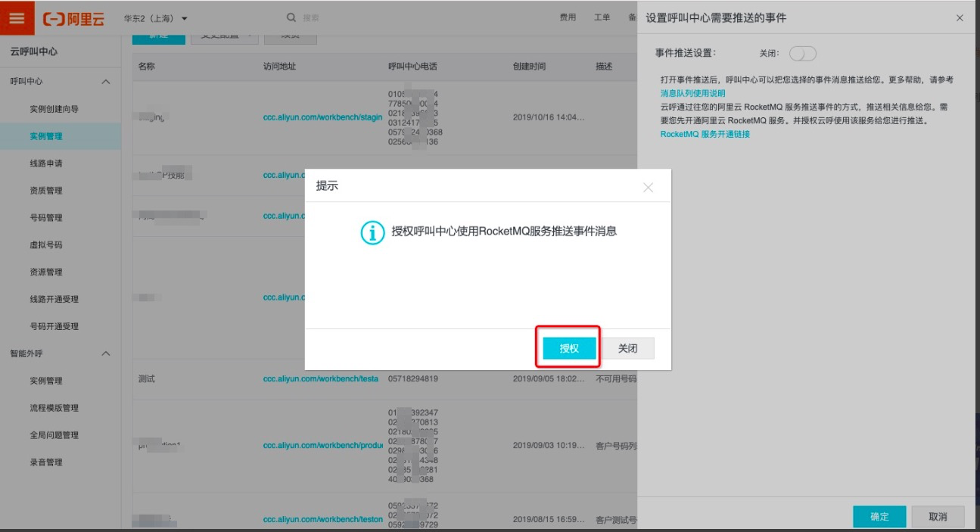Screen dimensions: 980x532
Task: Click the 2019/10/16 14:04 creation time
Action: tap(549, 117)
